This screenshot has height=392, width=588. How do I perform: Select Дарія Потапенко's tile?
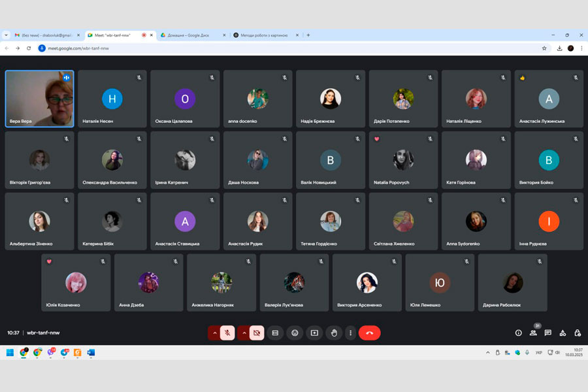click(403, 99)
